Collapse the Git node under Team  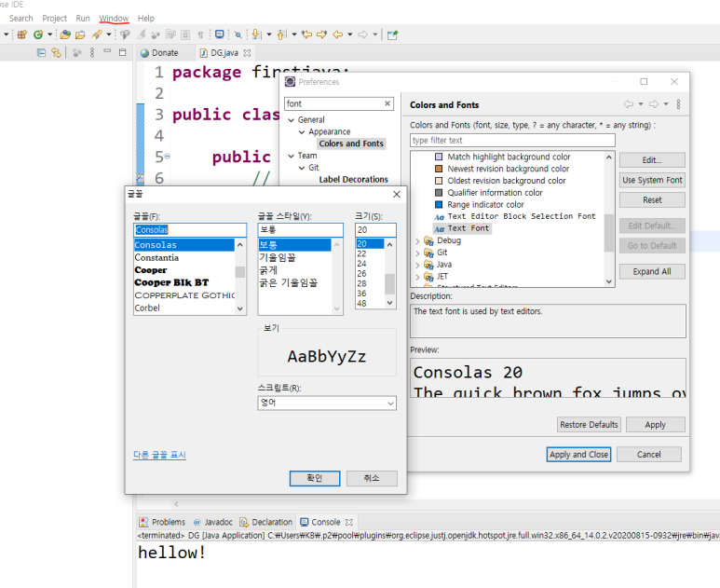coord(302,168)
